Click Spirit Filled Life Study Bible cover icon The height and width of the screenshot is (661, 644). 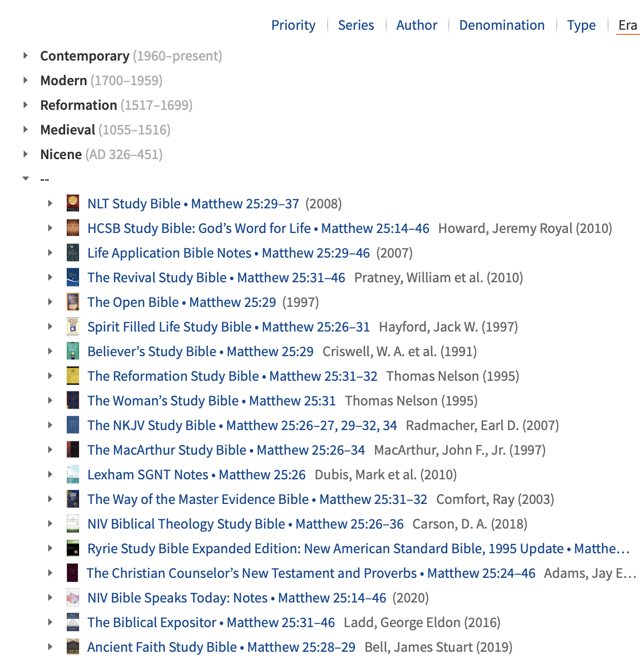73,326
